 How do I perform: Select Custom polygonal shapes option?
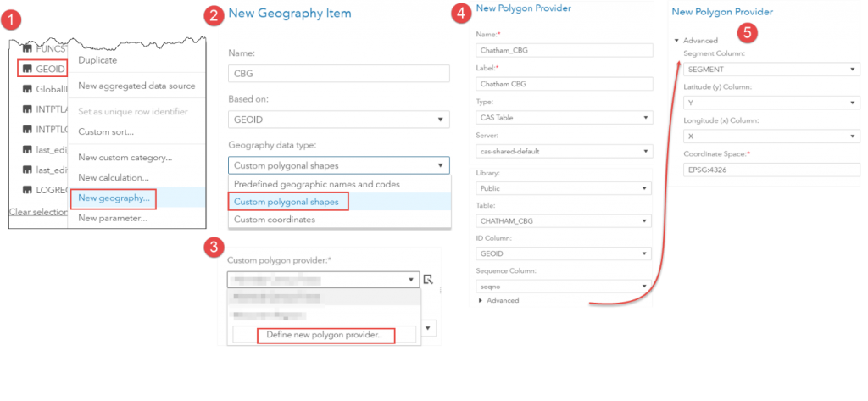(340, 202)
